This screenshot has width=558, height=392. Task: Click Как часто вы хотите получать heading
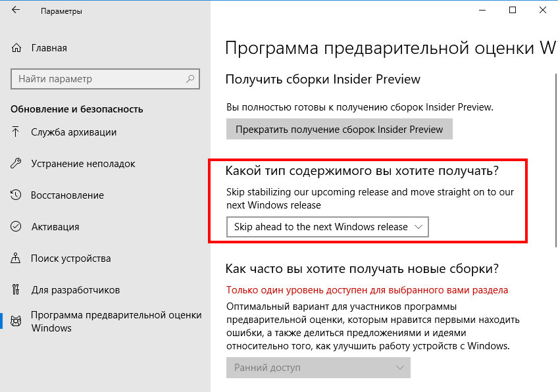pyautogui.click(x=362, y=269)
